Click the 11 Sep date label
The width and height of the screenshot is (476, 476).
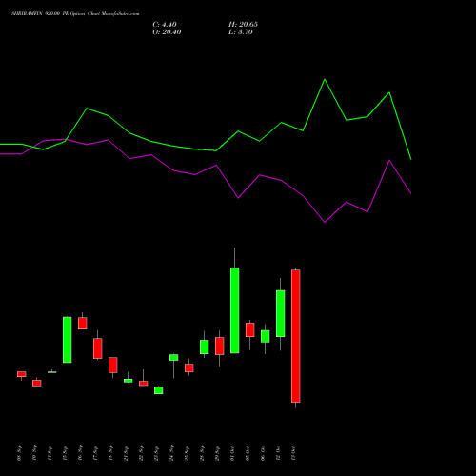50,453
